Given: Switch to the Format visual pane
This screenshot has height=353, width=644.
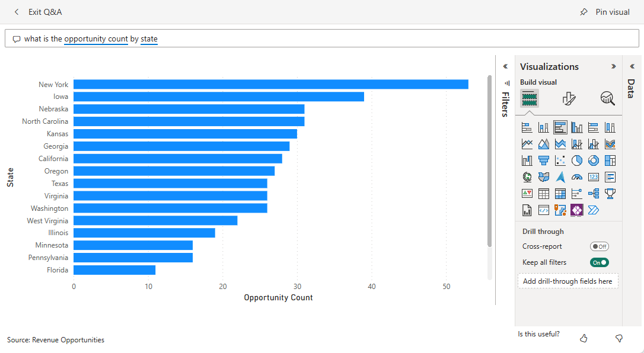Looking at the screenshot, I should click(568, 98).
